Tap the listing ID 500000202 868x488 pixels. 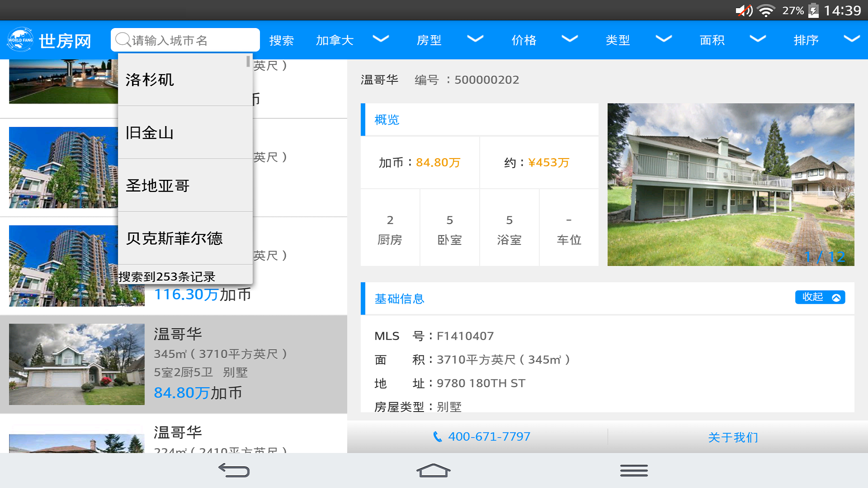[487, 80]
